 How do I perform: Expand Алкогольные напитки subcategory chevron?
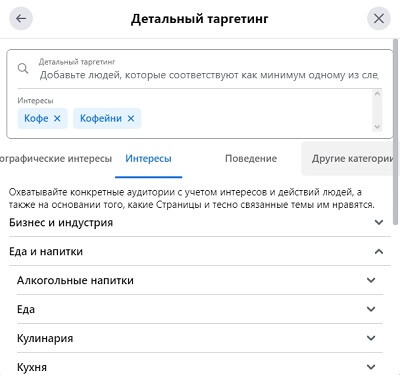pos(371,280)
